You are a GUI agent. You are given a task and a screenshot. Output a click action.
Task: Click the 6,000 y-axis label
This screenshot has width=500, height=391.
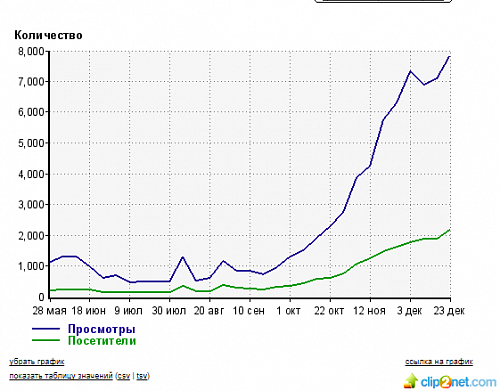tap(31, 112)
